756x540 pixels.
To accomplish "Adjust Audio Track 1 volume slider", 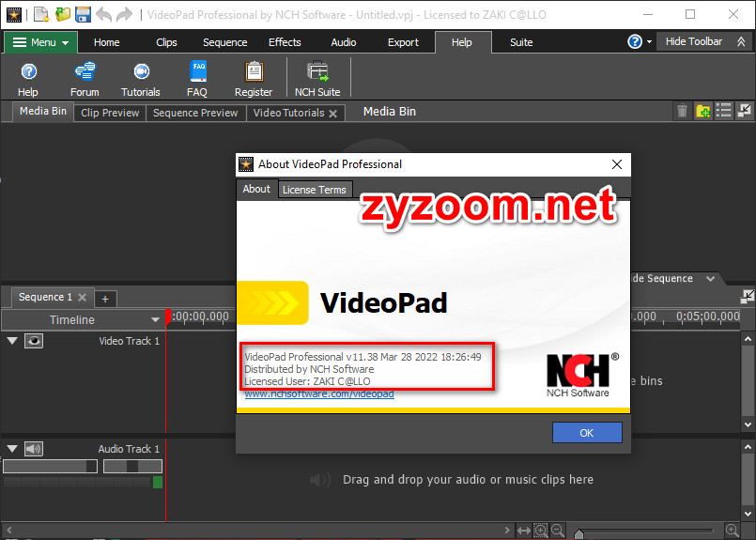I will (50, 466).
